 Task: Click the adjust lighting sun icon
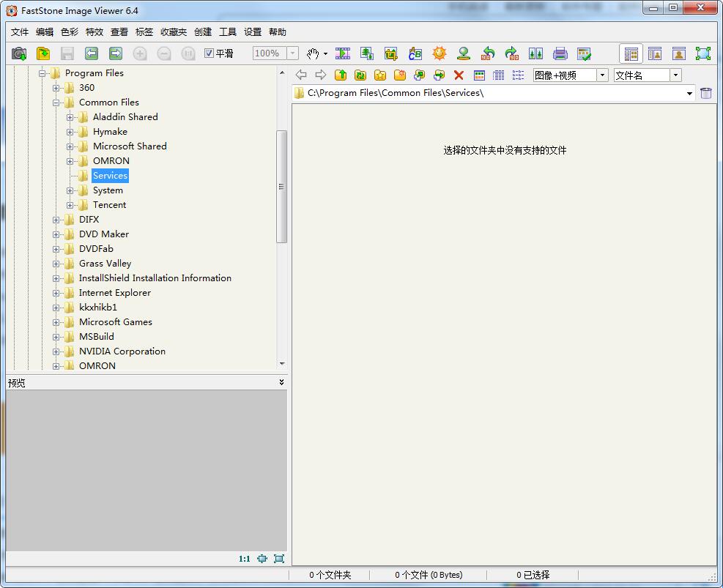[x=439, y=53]
